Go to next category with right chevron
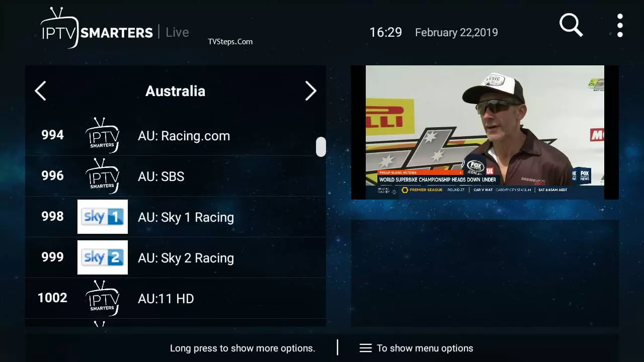This screenshot has width=644, height=362. 311,91
